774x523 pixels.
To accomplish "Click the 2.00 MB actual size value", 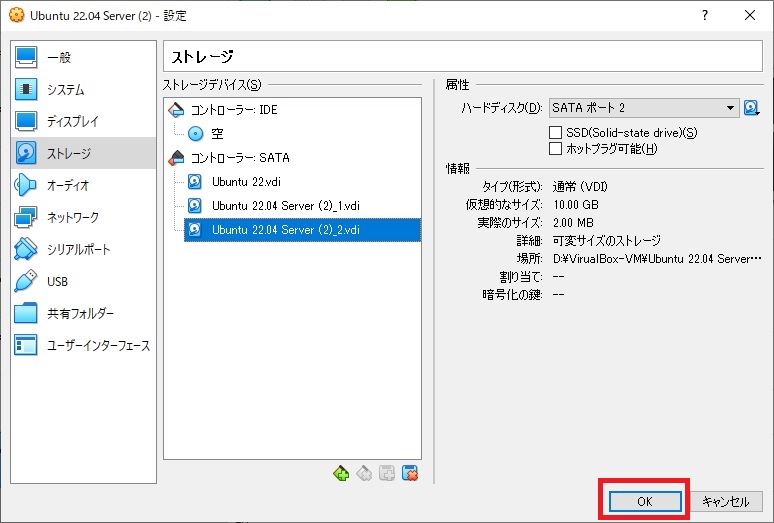I will click(x=573, y=223).
